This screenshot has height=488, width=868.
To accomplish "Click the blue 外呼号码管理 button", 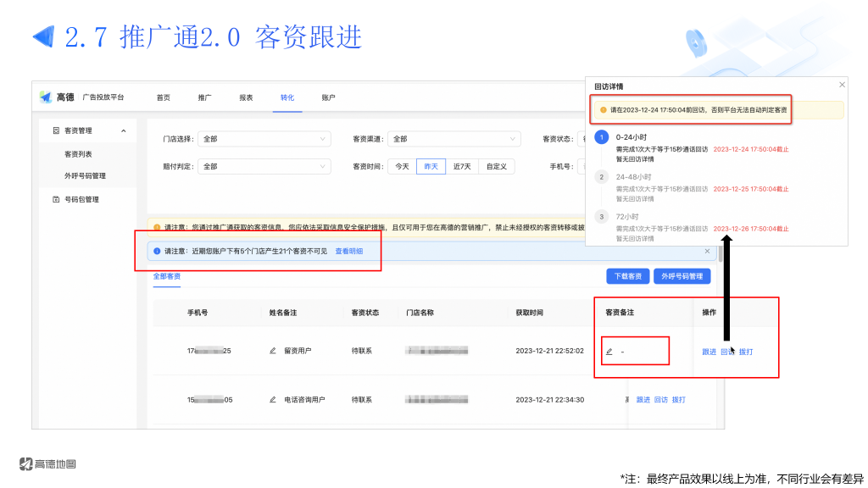I will click(x=682, y=276).
